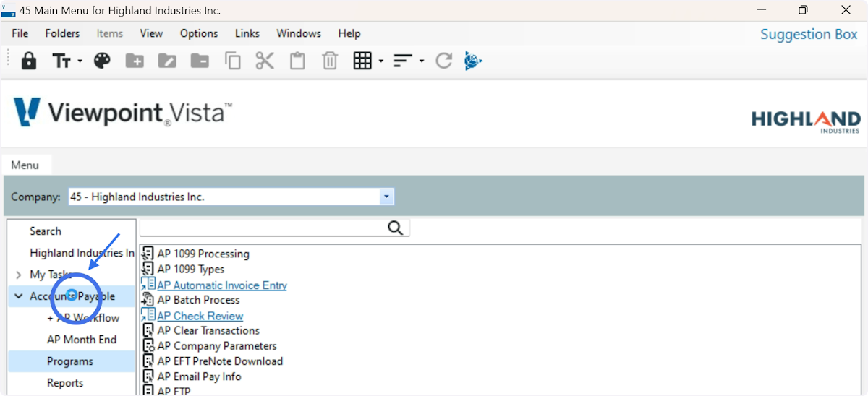The height and width of the screenshot is (396, 868).
Task: Click the blue Viewpoint globe icon in toolbar
Action: (x=473, y=61)
